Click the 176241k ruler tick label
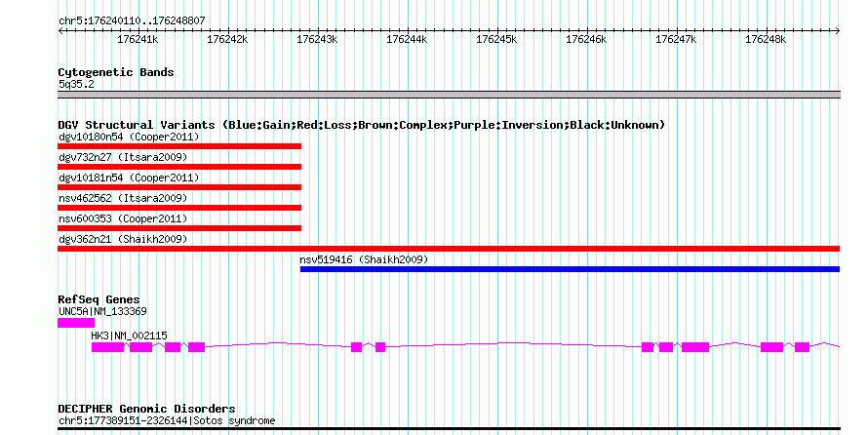868x435 pixels. 138,39
